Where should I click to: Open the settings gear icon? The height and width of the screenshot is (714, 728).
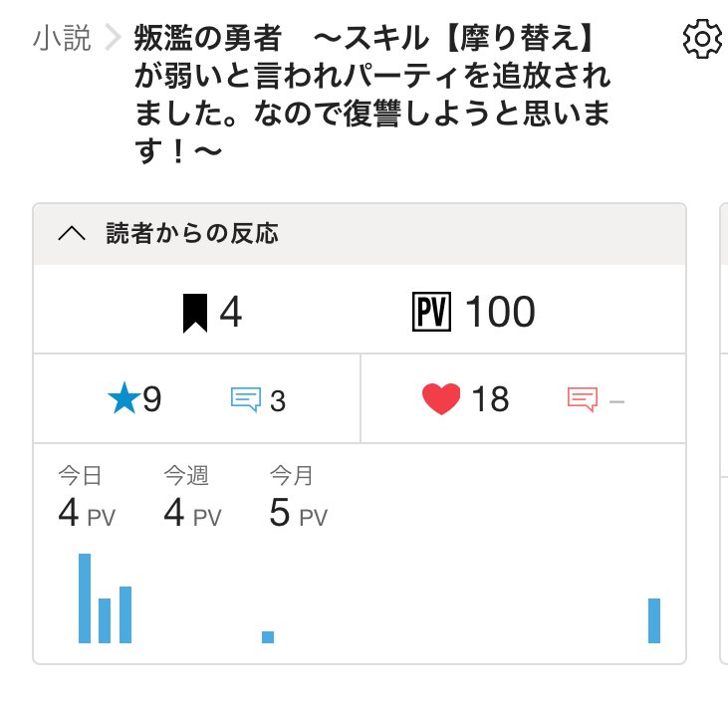[x=702, y=40]
